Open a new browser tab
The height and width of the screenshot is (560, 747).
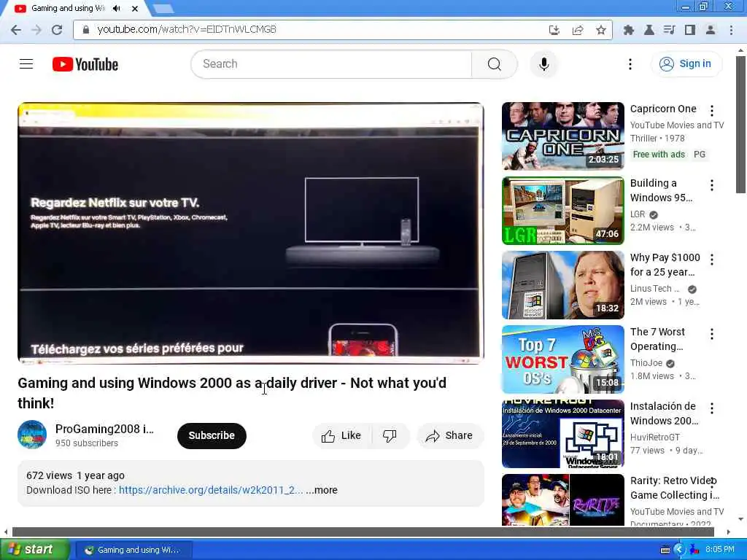click(x=163, y=8)
